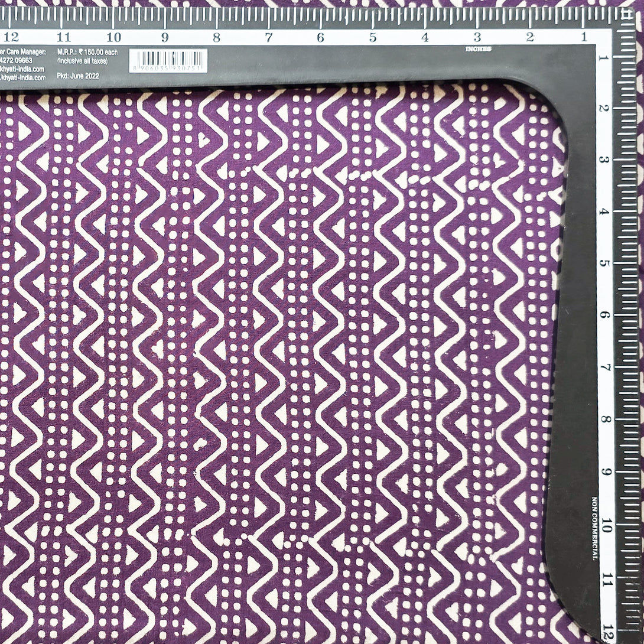Screen dimensions: 644x644
Task: Click the number 11 on the vertical ruler
Action: click(x=604, y=577)
